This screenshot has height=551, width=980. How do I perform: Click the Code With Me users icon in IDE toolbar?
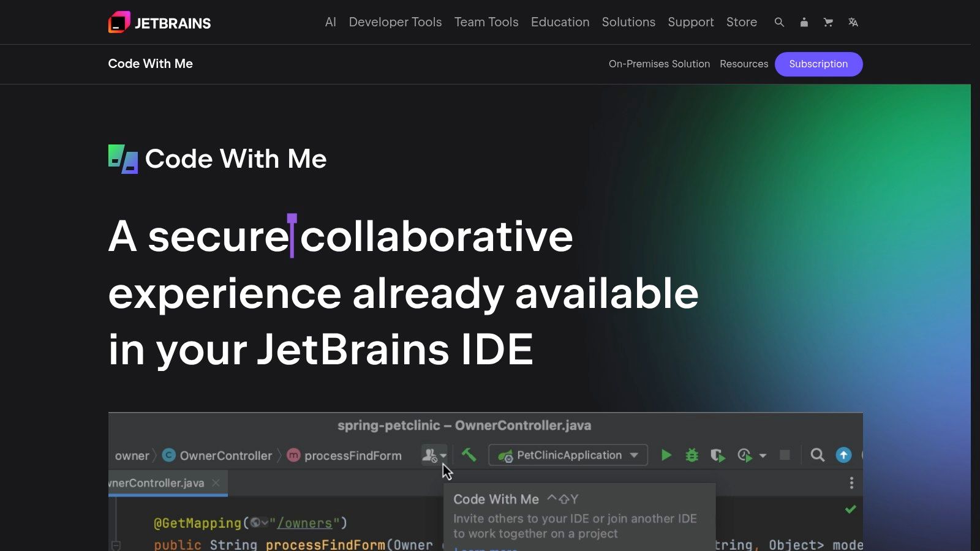pos(430,455)
